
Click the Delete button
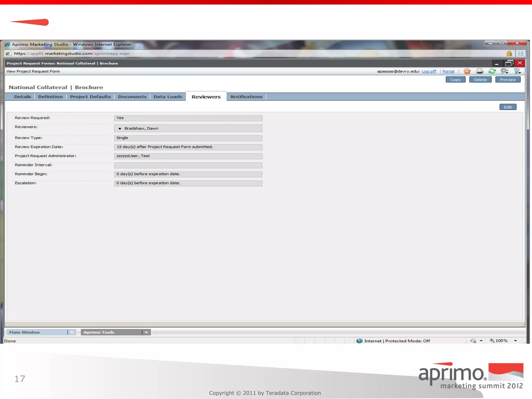coord(480,80)
